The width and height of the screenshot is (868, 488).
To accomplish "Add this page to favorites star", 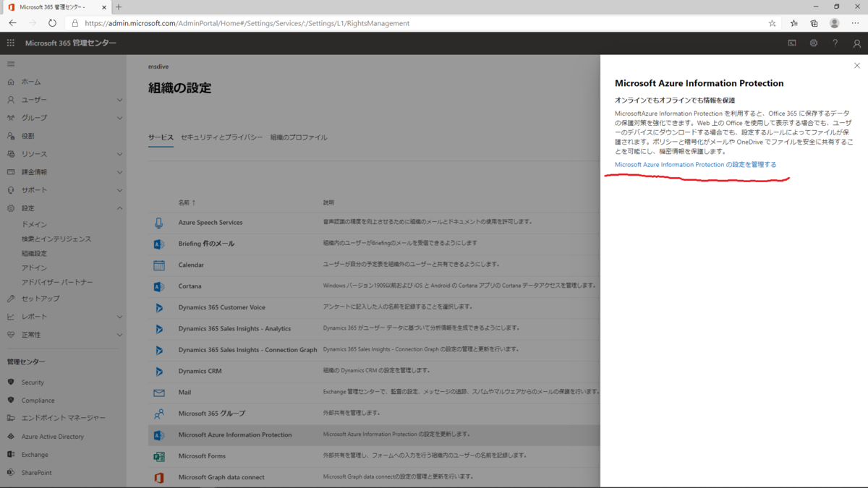I will tap(772, 23).
